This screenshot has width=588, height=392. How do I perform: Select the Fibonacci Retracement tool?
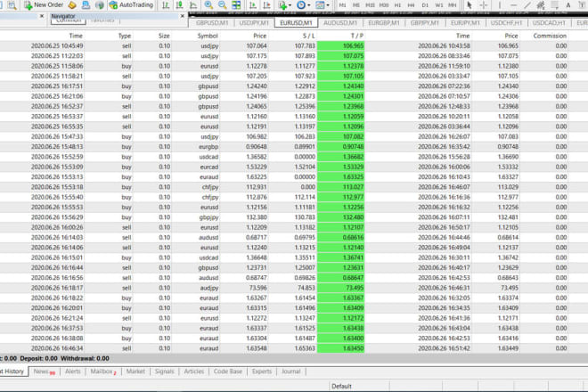[x=555, y=4]
